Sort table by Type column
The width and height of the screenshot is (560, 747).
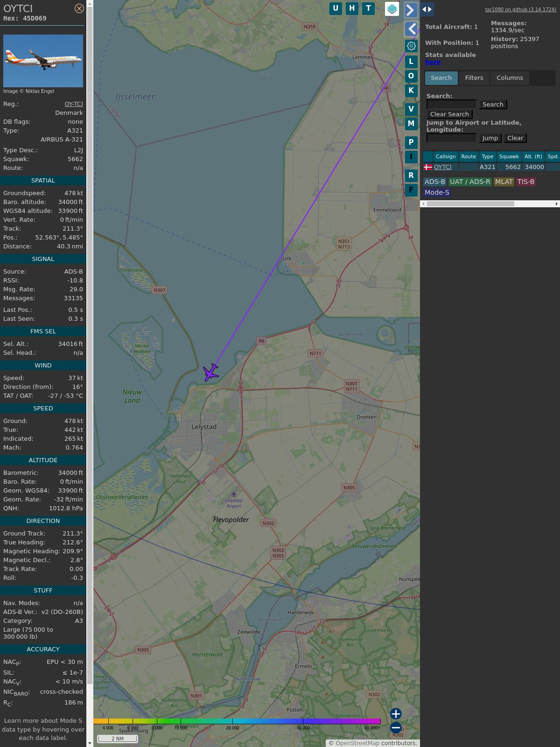coord(488,156)
